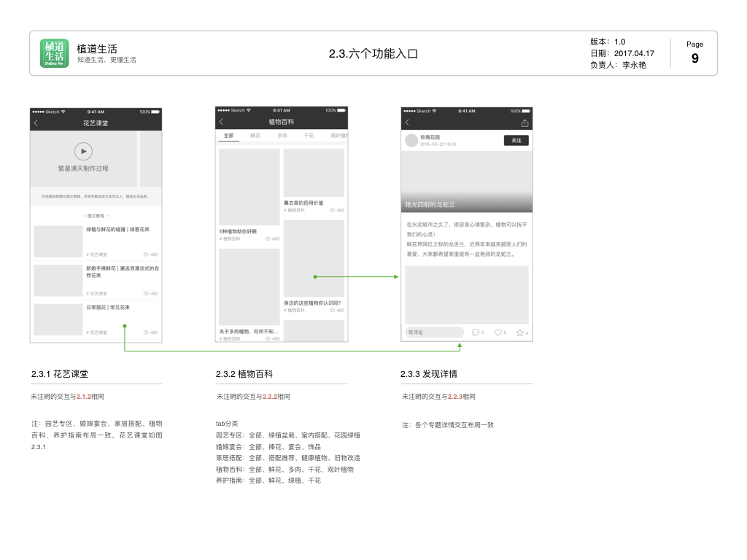Tap thumbnail beside 新娘手捧鲜花 article
Screen dimensions: 747x560
[x=58, y=281]
